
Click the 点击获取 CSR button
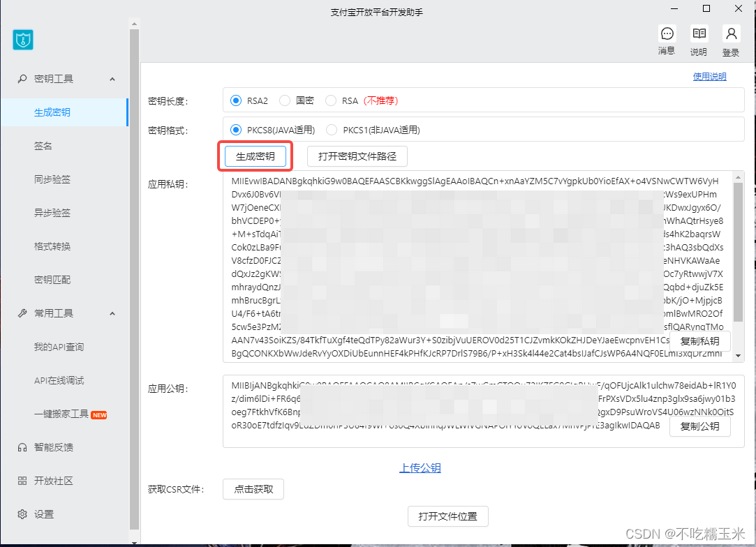253,489
